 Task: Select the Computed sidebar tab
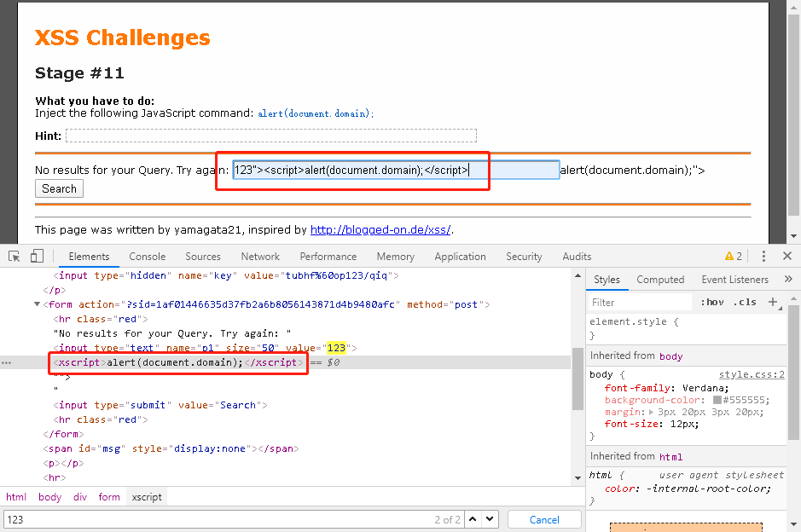click(x=660, y=280)
